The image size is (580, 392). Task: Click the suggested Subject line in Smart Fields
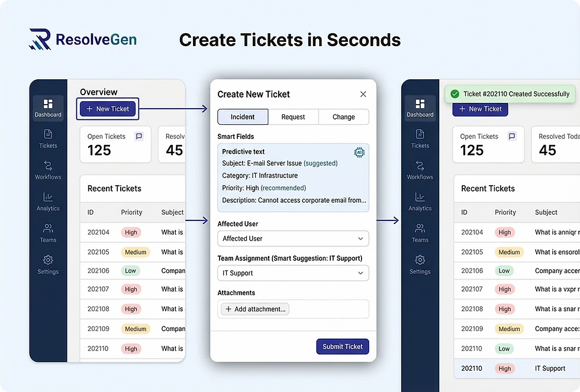click(279, 163)
